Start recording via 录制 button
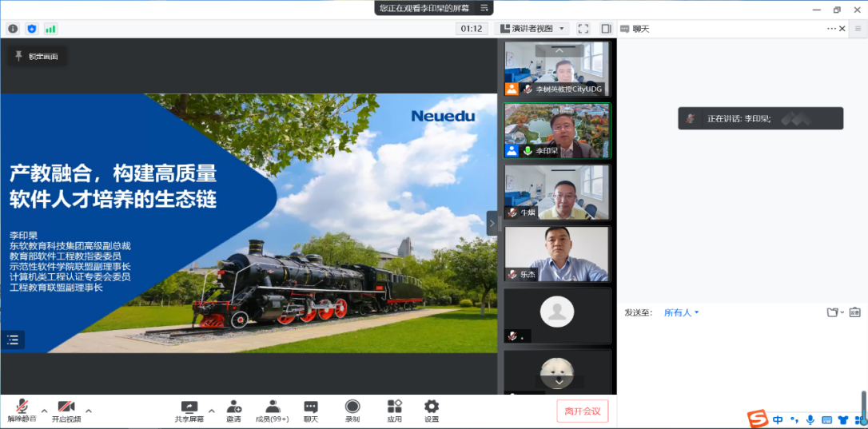Screen dimensions: 868x429 [x=352, y=410]
